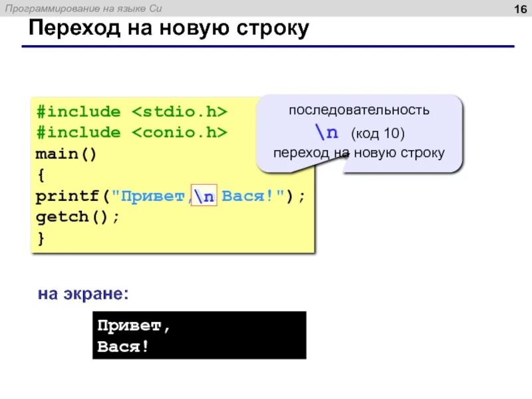Click the blue '\n' in the callout
The image size is (532, 399).
tap(327, 132)
